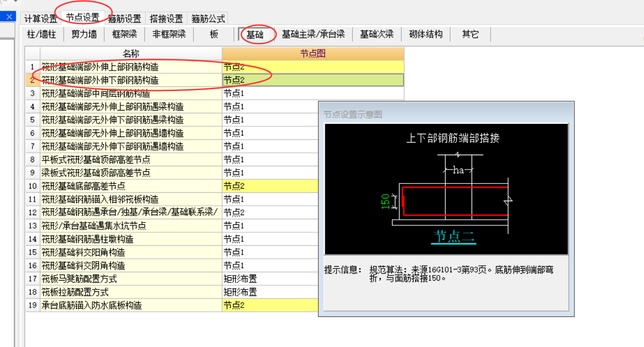Open the 基础主梁/承台梁 category

[313, 34]
